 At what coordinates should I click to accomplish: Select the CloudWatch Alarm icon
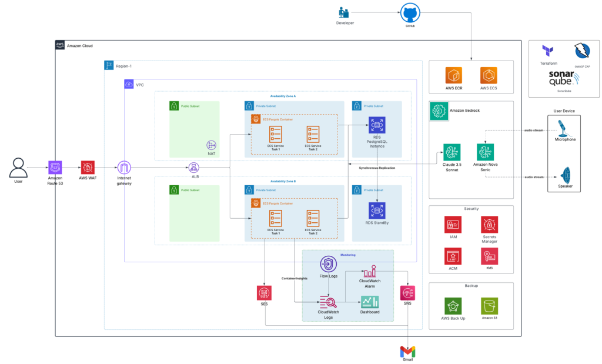pyautogui.click(x=370, y=272)
